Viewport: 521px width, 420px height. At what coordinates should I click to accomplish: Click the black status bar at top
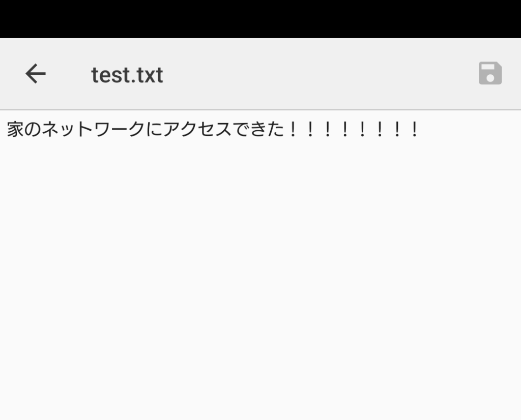point(260,18)
